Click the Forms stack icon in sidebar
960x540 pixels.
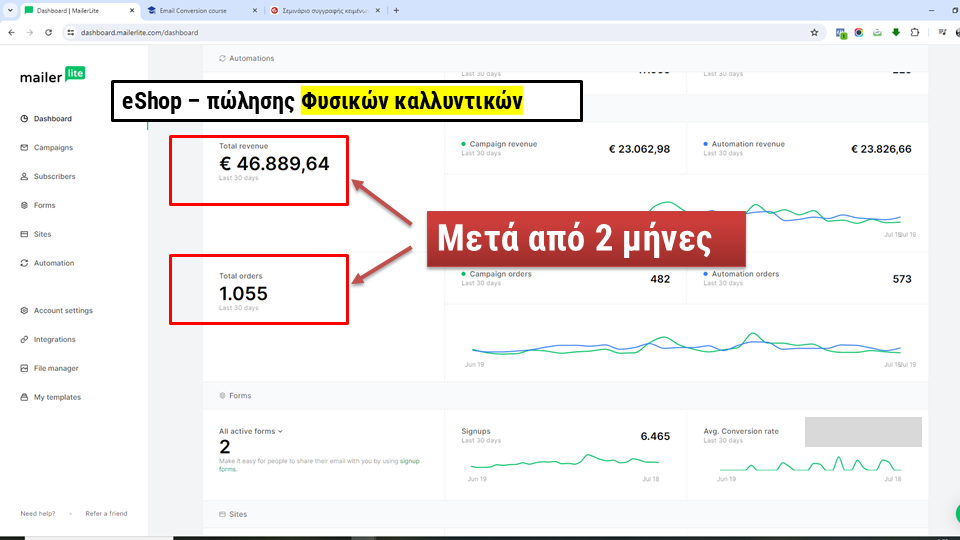24,205
